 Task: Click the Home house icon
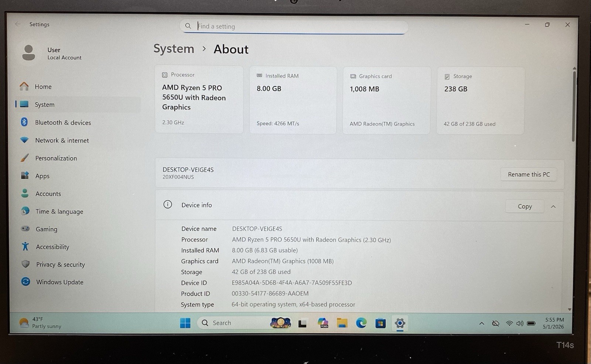point(24,86)
